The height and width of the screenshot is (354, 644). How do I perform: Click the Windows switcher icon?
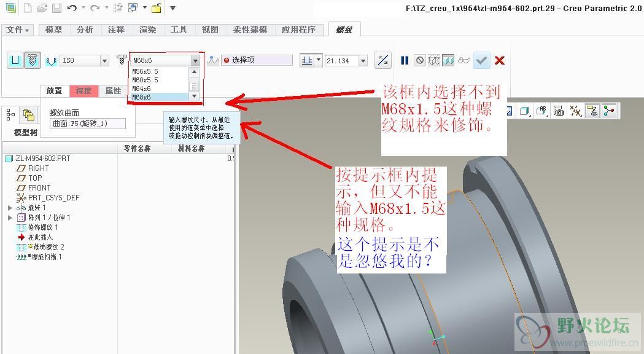133,8
